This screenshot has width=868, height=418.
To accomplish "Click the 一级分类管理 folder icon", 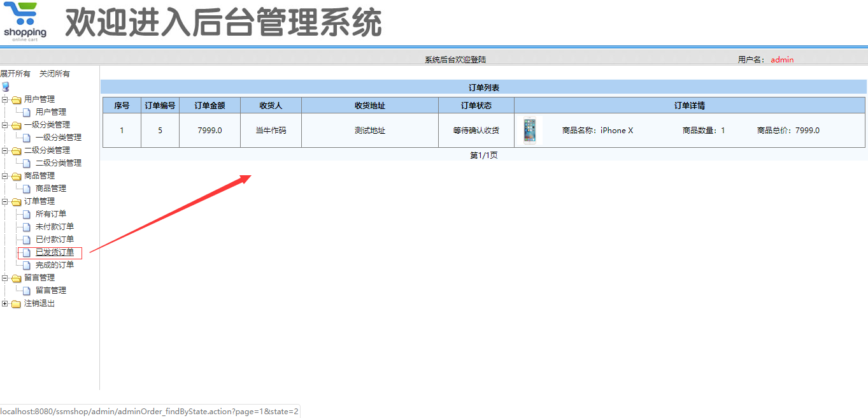I will (16, 125).
